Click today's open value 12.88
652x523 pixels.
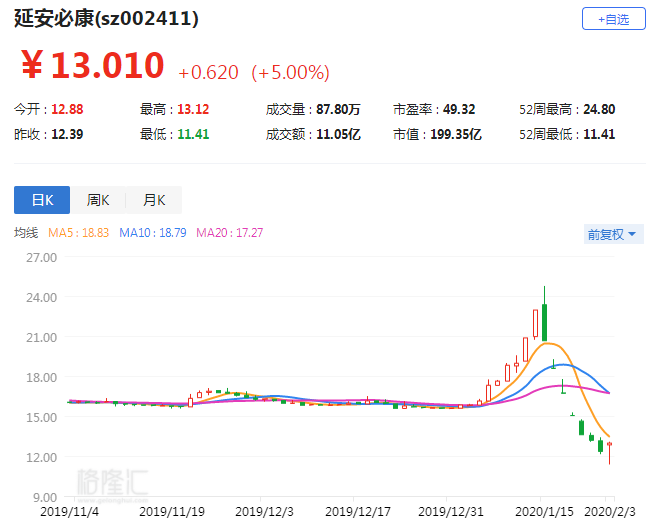point(67,109)
